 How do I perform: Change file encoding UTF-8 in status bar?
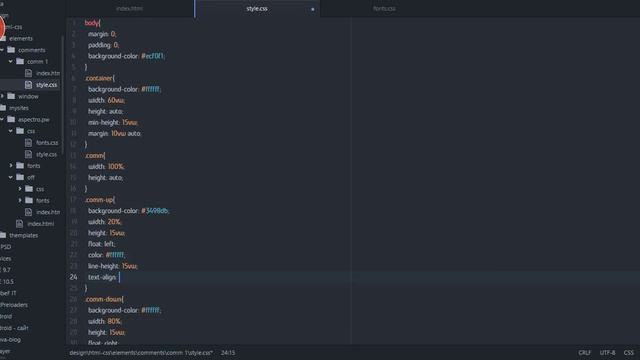607,352
